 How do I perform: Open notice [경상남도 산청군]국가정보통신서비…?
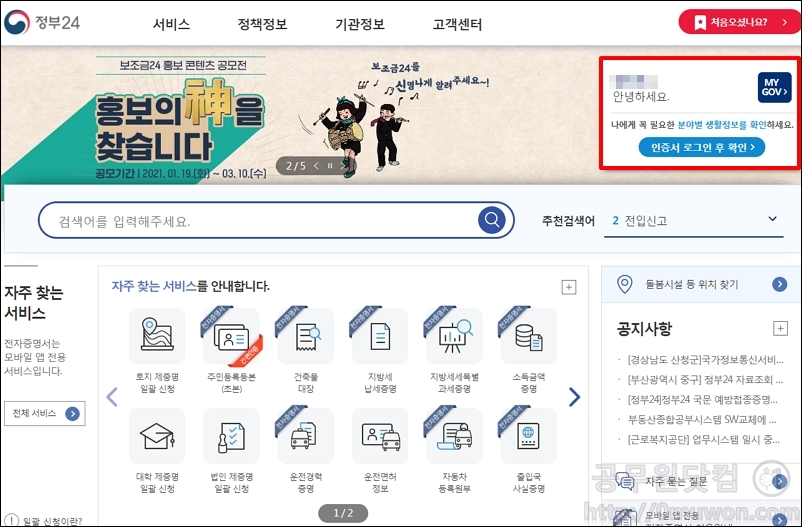point(706,360)
